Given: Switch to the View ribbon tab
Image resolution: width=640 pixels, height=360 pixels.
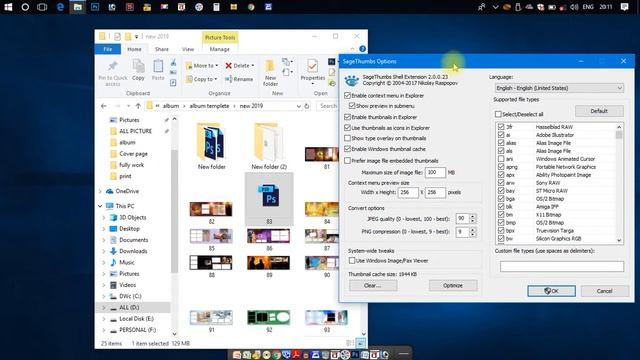Looking at the screenshot, I should click(x=188, y=49).
